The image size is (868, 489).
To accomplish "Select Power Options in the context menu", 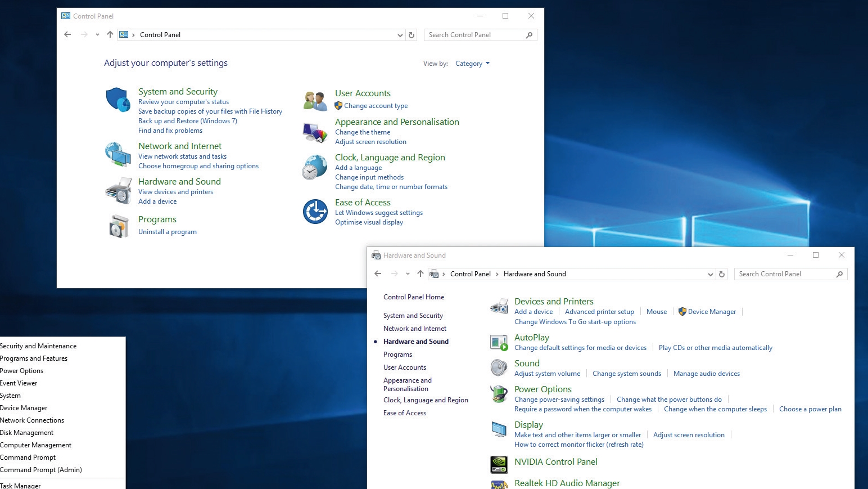I will pyautogui.click(x=22, y=371).
